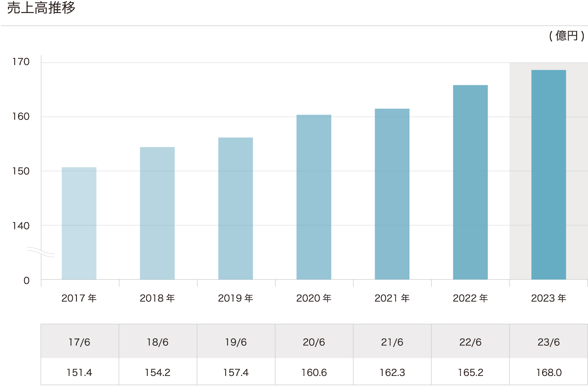
Task: Click the 0 y-axis label
Action: click(x=26, y=281)
